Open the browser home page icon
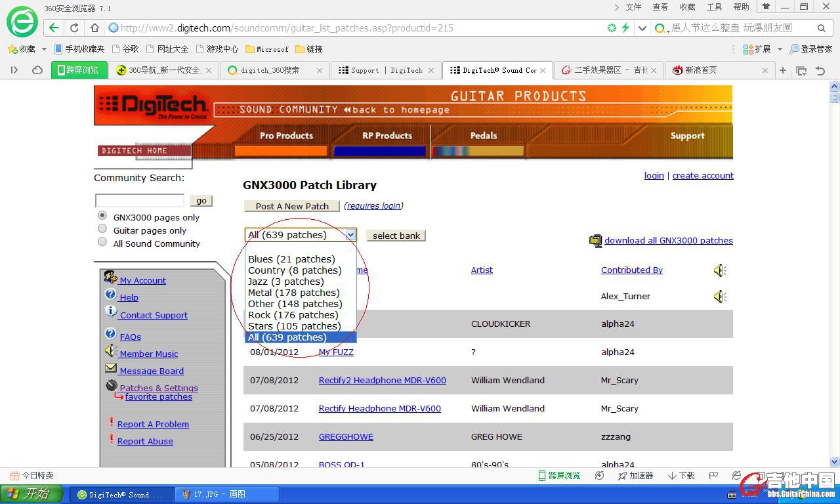The image size is (840, 504). point(94,28)
